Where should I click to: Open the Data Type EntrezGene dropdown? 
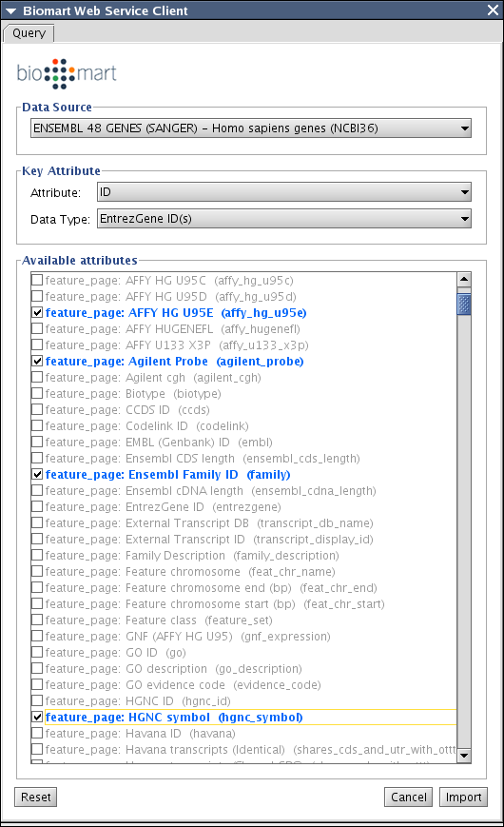[284, 218]
